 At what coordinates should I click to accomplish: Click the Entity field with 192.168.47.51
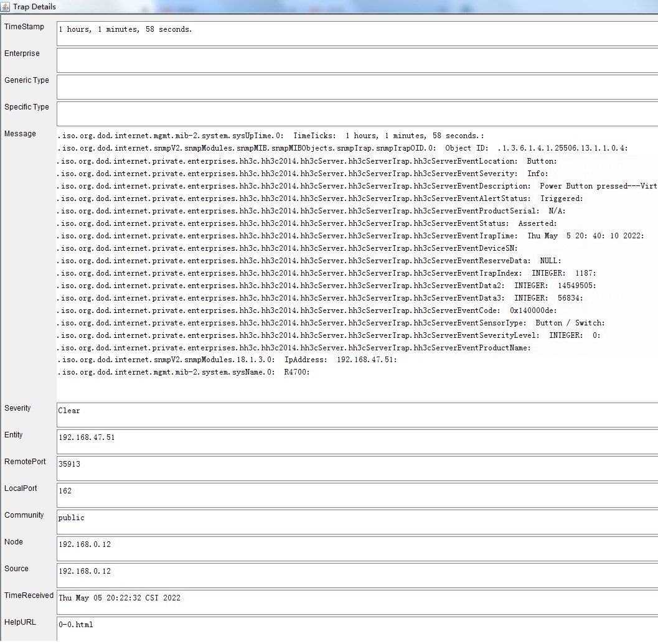357,442
